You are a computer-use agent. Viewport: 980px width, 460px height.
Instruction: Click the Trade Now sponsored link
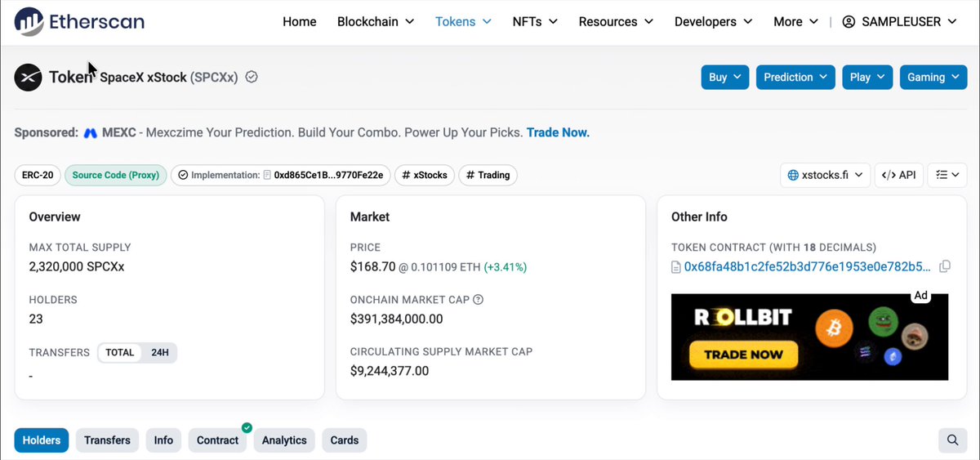pos(558,132)
